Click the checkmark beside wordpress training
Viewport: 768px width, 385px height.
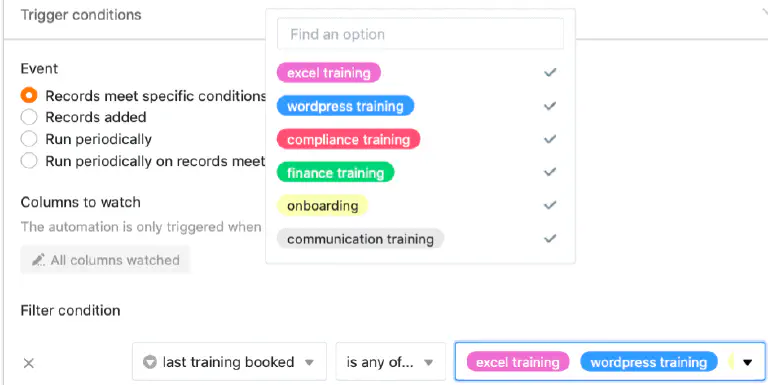[x=550, y=106]
